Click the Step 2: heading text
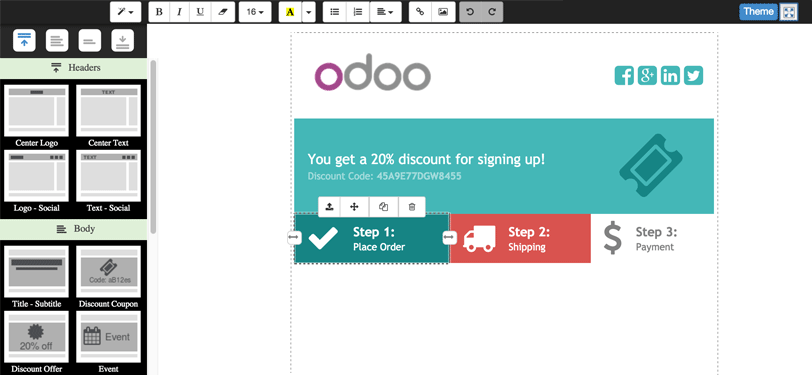The width and height of the screenshot is (812, 375). click(529, 232)
